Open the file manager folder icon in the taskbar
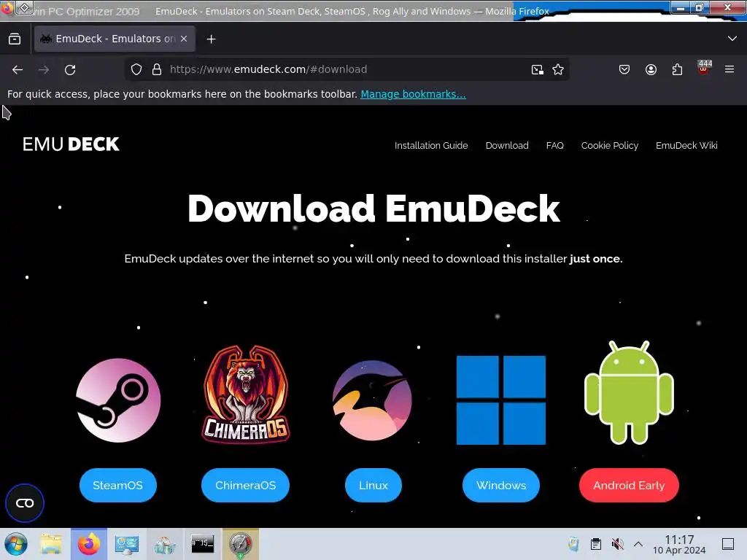 click(x=51, y=544)
